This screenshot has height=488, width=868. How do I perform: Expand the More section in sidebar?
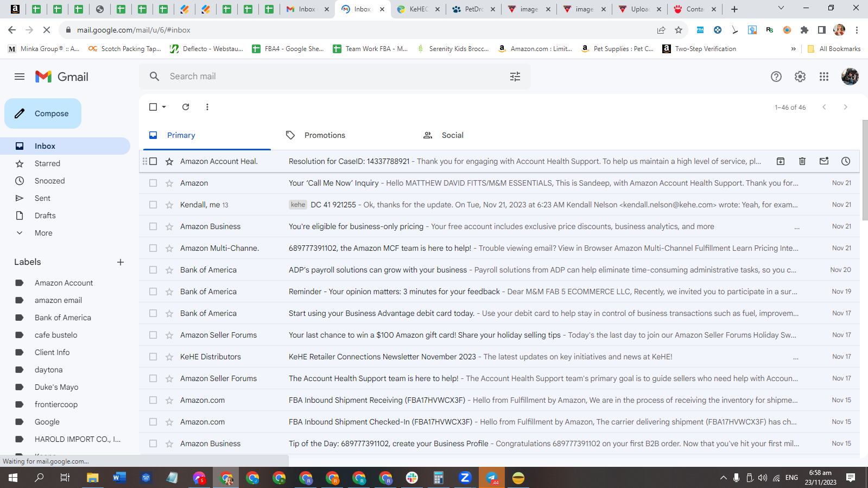tap(43, 233)
